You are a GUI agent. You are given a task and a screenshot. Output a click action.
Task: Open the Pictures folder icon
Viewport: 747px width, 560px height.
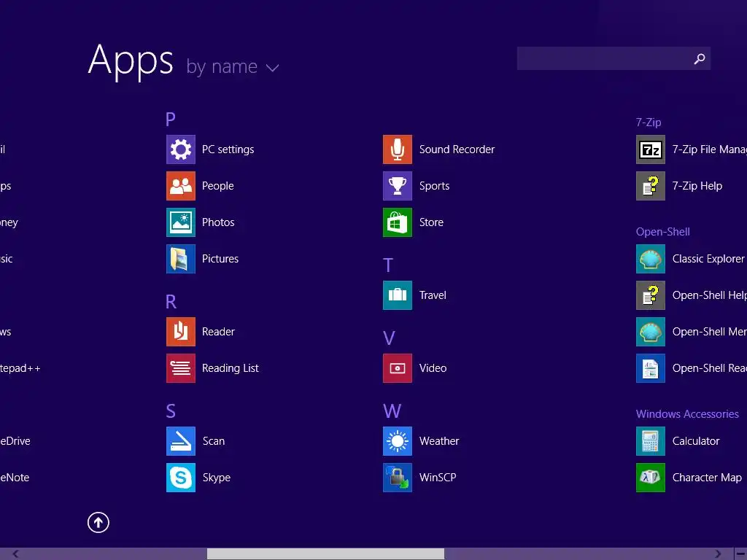(x=181, y=259)
